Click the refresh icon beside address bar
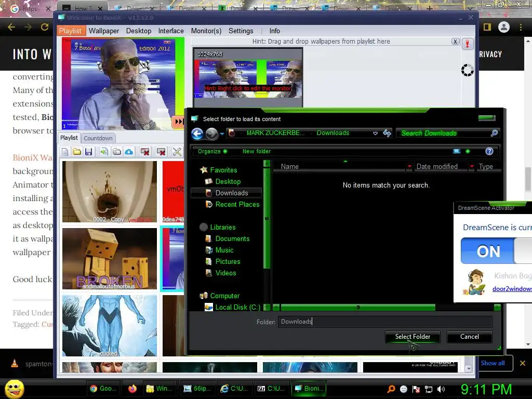Viewport: 532px width, 399px height. point(387,133)
